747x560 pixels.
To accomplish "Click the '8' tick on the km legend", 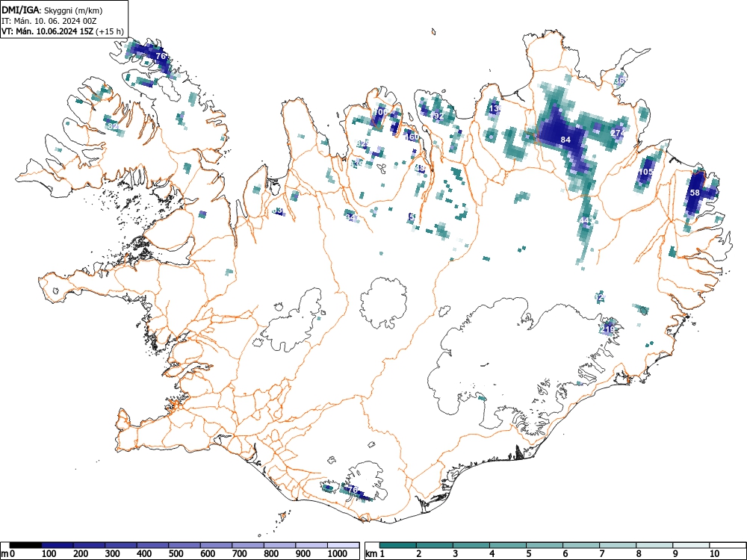I will pyautogui.click(x=639, y=553).
